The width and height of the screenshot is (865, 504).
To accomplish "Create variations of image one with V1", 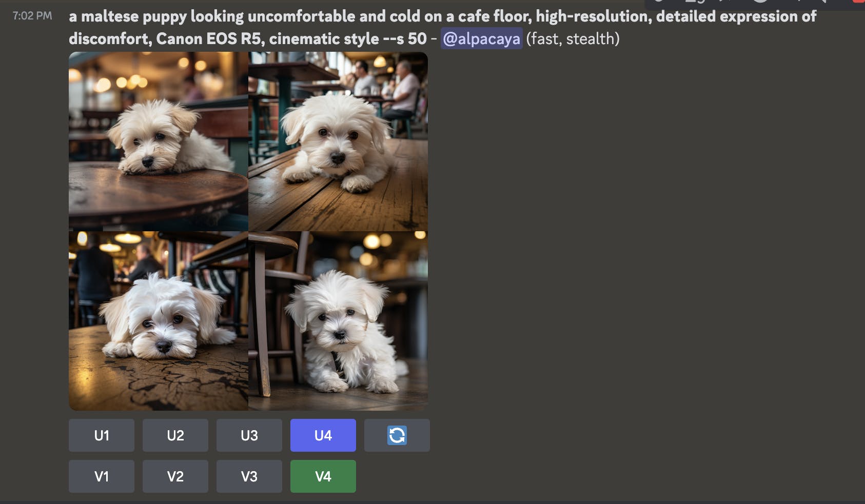I will [102, 476].
